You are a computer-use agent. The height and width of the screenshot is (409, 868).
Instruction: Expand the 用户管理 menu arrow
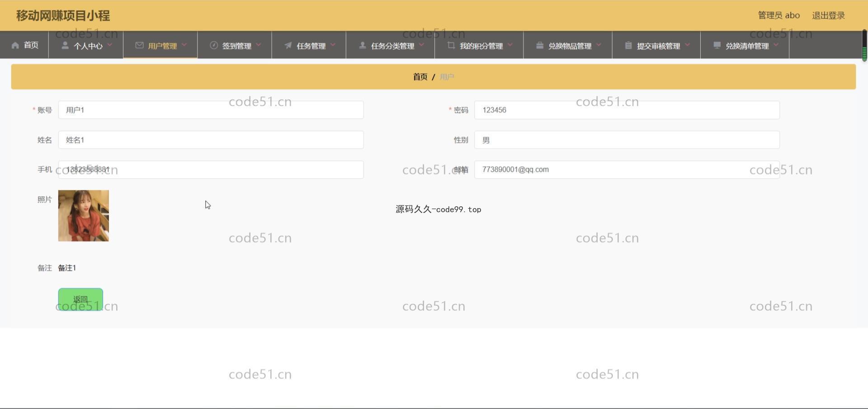coord(184,45)
